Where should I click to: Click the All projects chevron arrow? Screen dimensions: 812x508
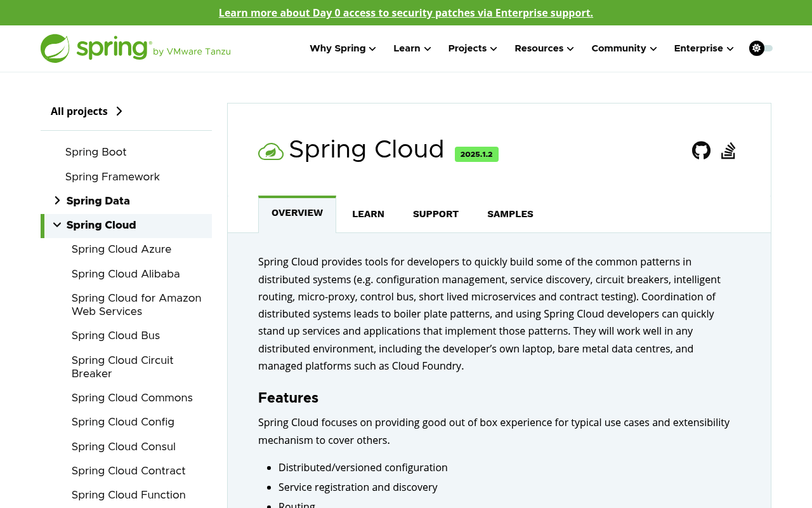pyautogui.click(x=119, y=111)
